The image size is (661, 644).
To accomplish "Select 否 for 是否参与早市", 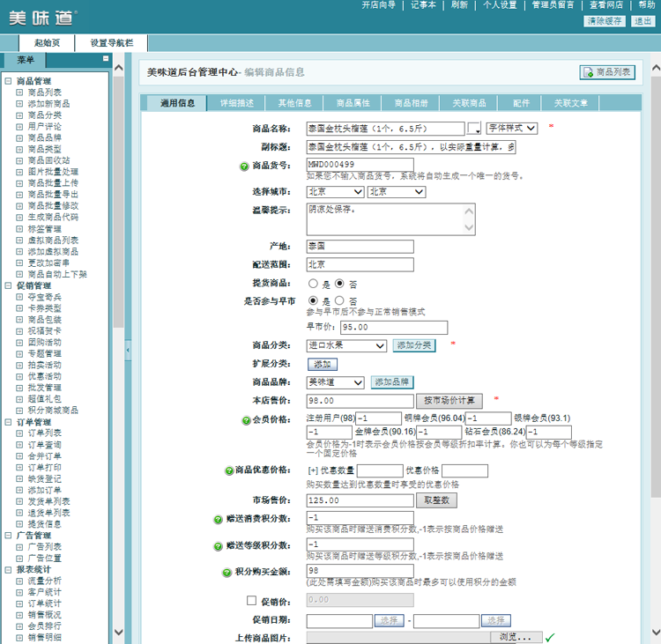I will pyautogui.click(x=339, y=301).
